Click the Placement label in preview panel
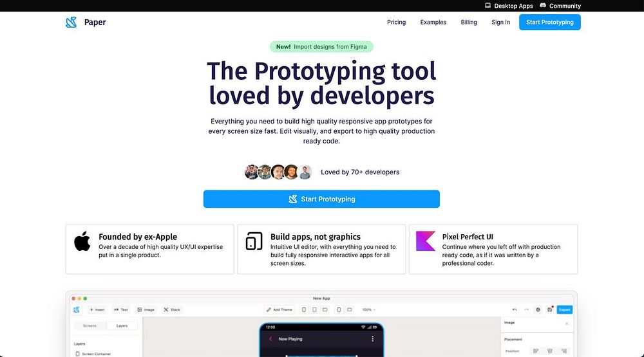Viewport: 644px width, 357px height. 513,340
